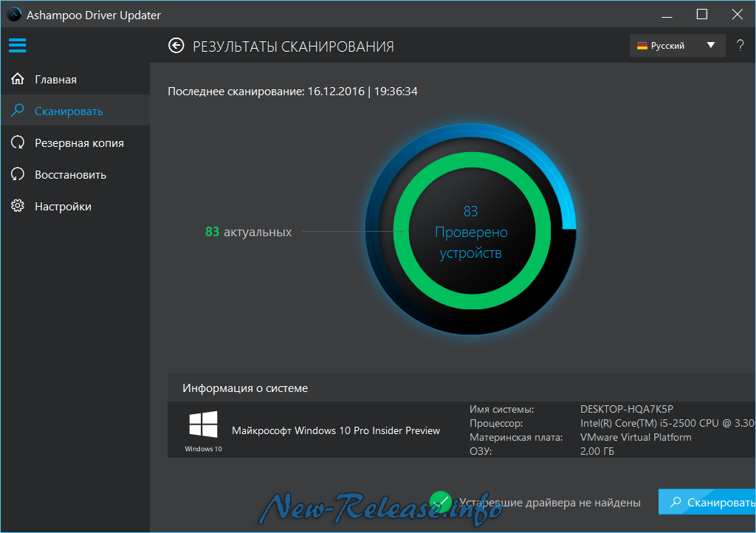Expand the Русский language dropdown
The height and width of the screenshot is (533, 756).
(678, 46)
